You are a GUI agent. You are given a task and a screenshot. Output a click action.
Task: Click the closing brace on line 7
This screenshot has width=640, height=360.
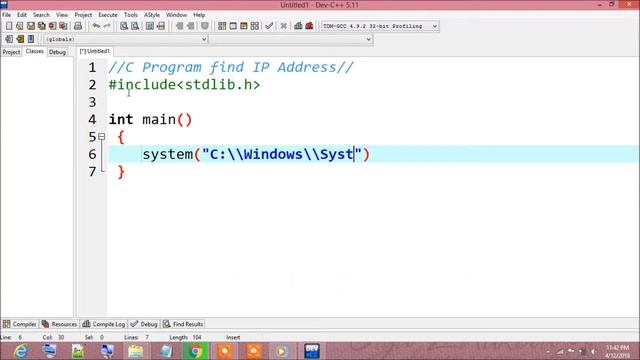[x=121, y=172]
